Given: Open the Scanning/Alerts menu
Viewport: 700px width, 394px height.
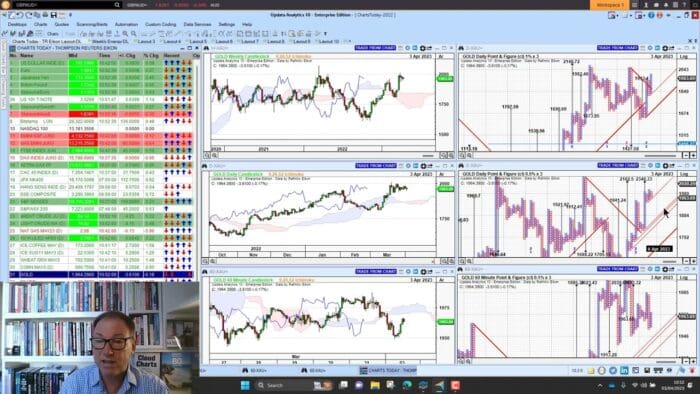Looking at the screenshot, I should [x=92, y=24].
